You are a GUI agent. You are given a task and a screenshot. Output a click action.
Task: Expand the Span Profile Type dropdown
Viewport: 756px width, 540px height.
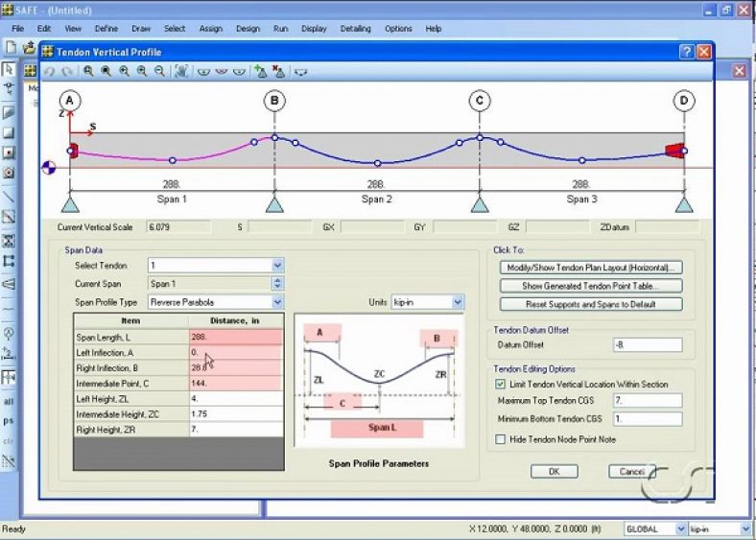[x=277, y=302]
